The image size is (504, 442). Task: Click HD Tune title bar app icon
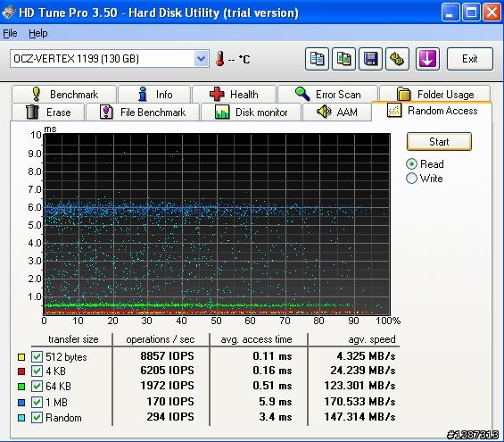tap(8, 13)
